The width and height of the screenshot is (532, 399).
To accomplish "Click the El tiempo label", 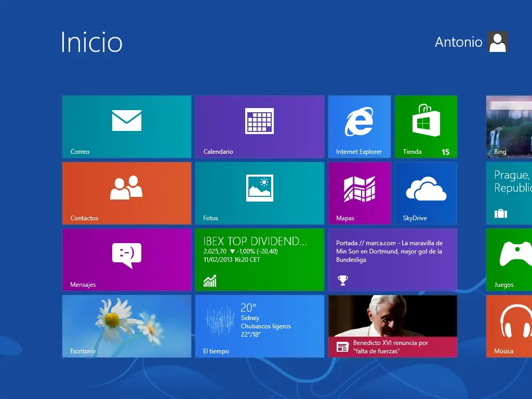I will point(216,351).
